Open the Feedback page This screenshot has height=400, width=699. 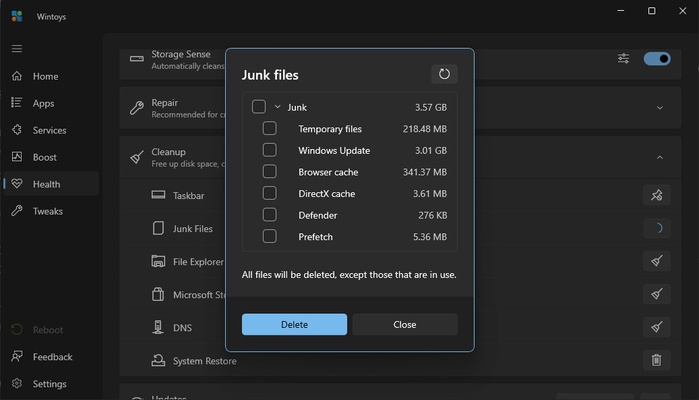[x=51, y=357]
